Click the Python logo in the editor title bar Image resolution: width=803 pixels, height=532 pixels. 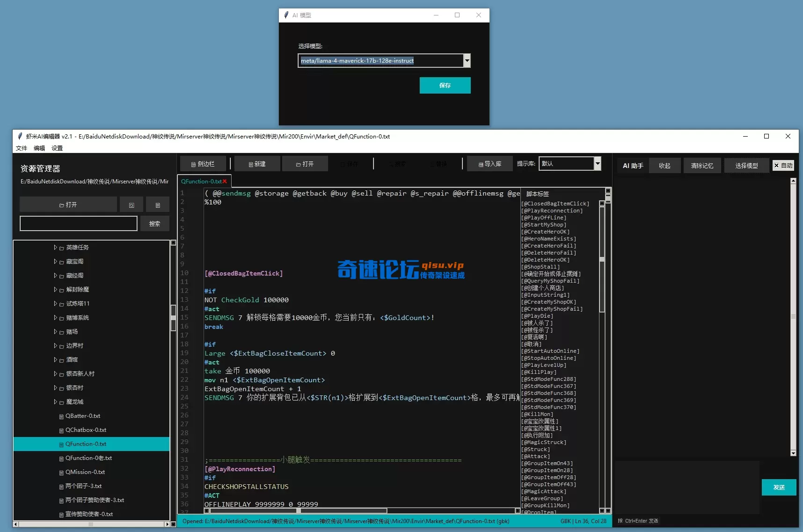click(x=20, y=136)
